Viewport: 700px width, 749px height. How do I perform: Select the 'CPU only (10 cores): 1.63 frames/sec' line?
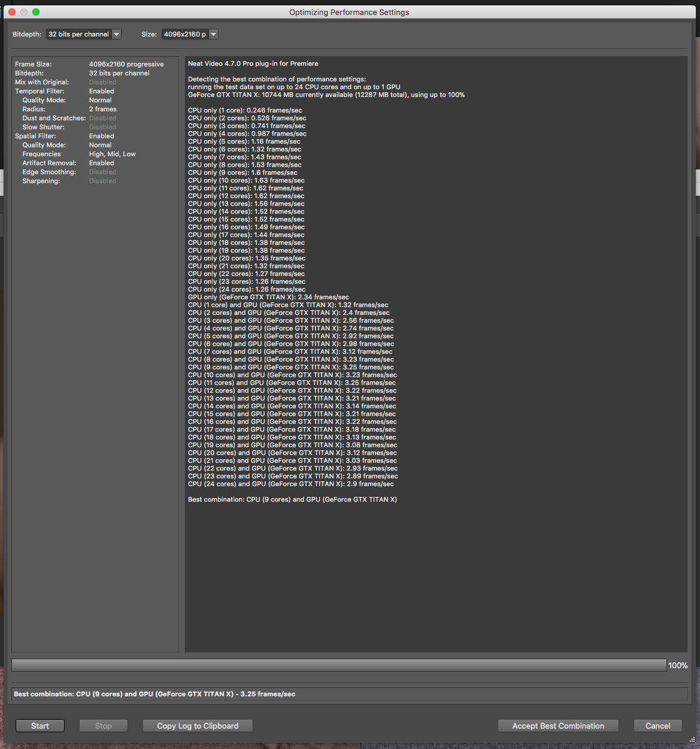click(x=246, y=180)
